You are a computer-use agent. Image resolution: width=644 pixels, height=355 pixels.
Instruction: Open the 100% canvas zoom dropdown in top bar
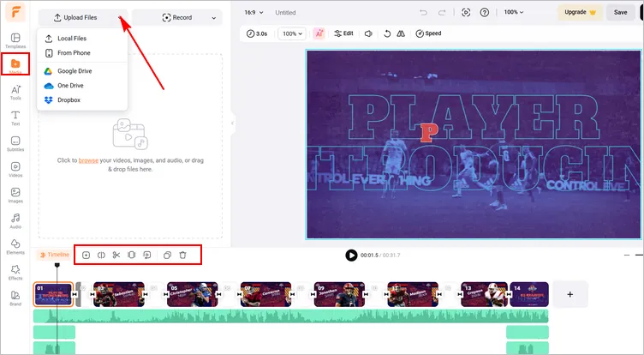click(x=514, y=12)
